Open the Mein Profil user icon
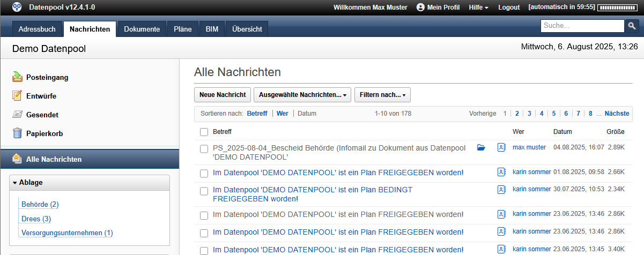The image size is (644, 255). pos(420,7)
